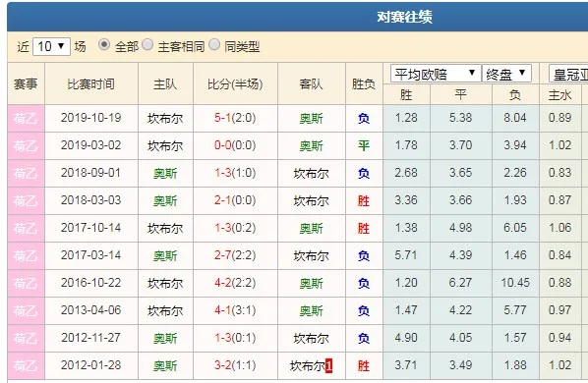Click the 对赛往绩 header title
This screenshot has height=383, width=588.
pos(405,17)
